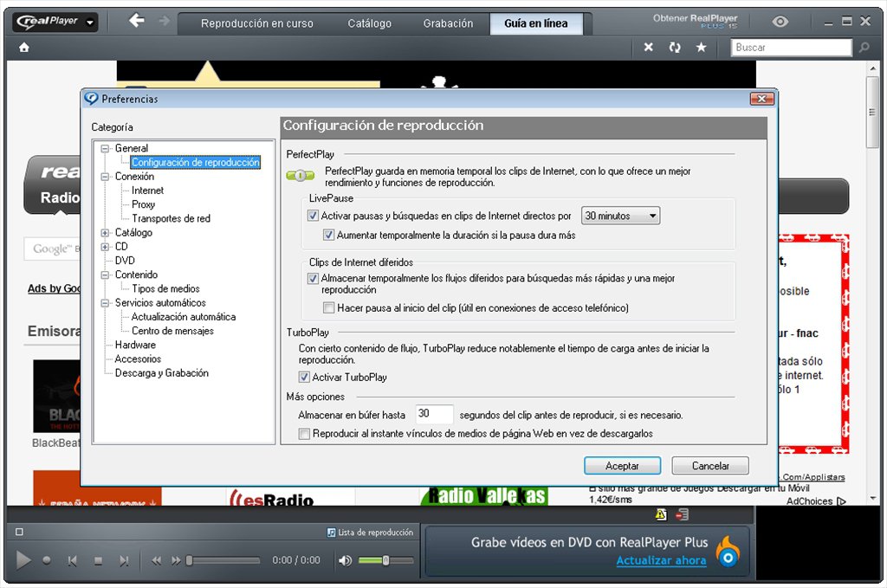Select Transportes de red item
Screen dimensions: 887x588
point(171,218)
